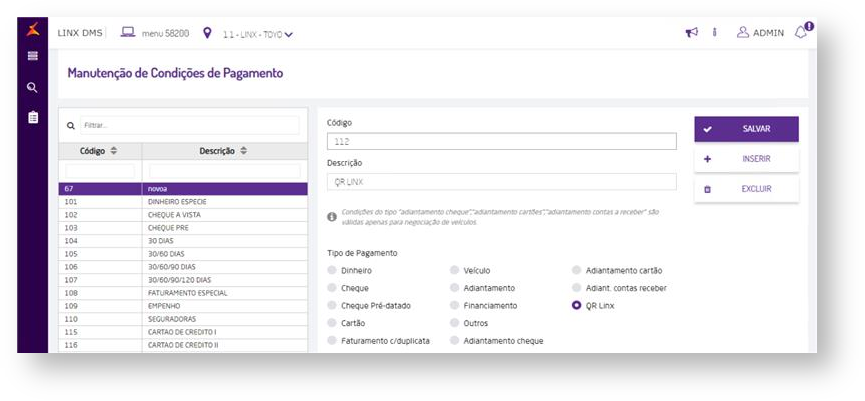
Task: Expand the 1.1 - LINX - TOYO dropdown
Action: pyautogui.click(x=258, y=34)
